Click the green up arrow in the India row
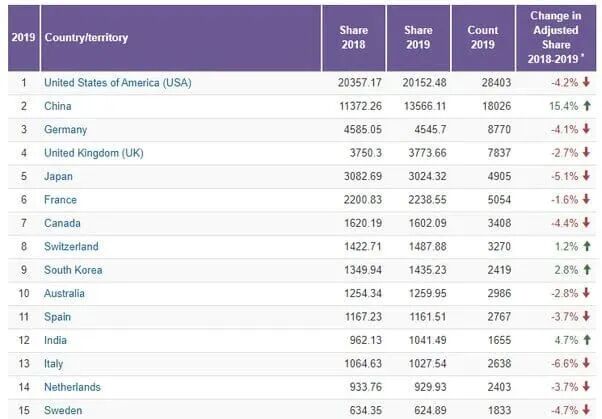 [587, 340]
